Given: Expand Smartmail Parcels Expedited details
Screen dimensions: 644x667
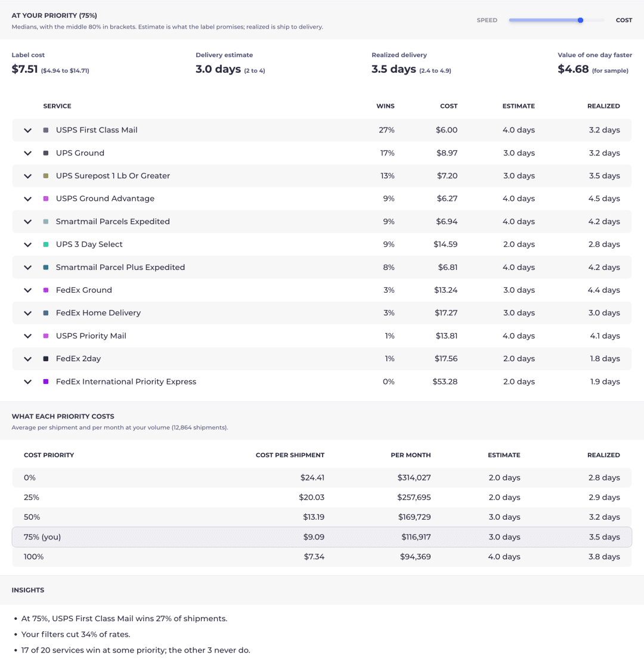Looking at the screenshot, I should [x=27, y=222].
